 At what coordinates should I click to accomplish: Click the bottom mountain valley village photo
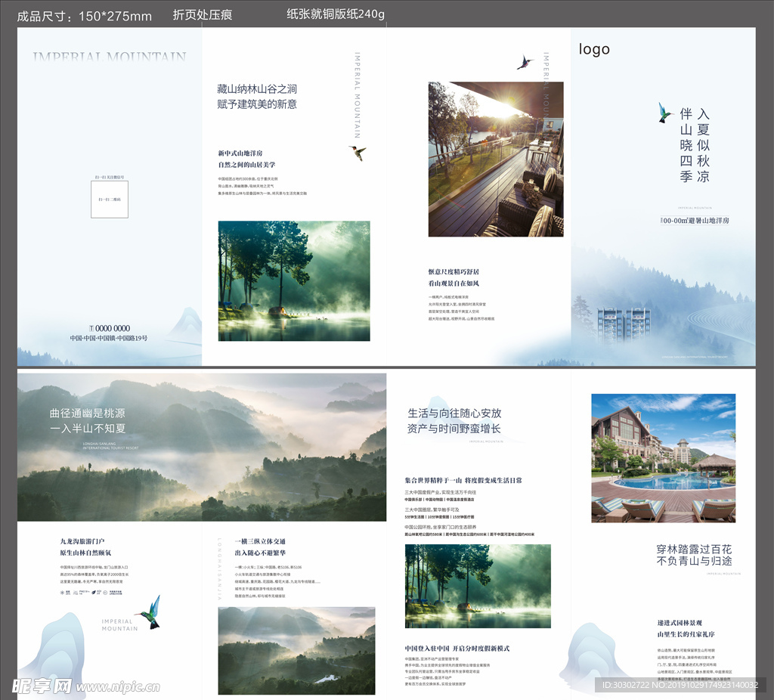click(x=296, y=650)
